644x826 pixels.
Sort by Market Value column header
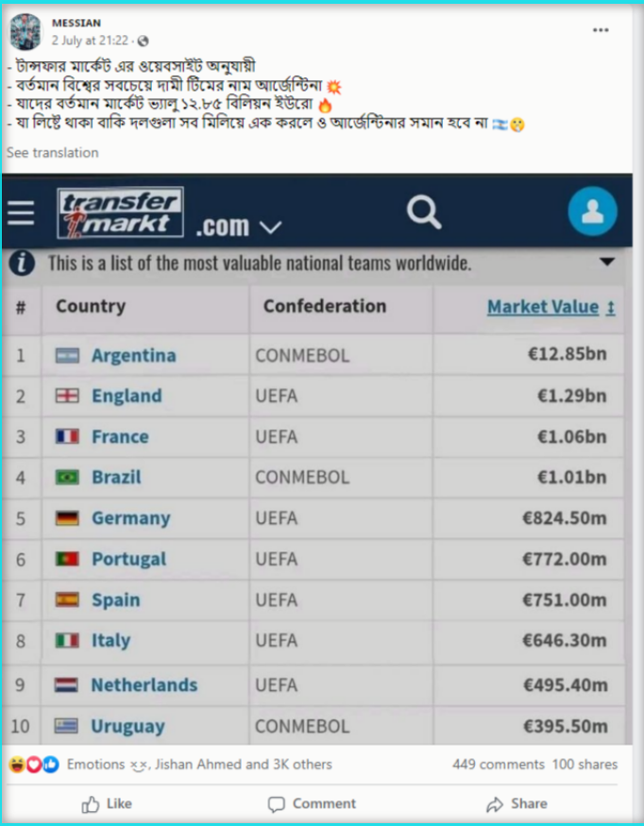click(551, 307)
